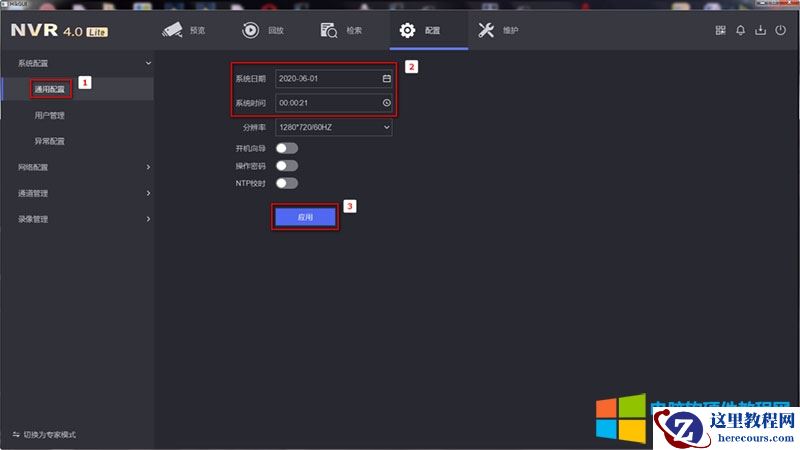Open the 维护 maintenance tab
800x450 pixels.
tap(498, 31)
